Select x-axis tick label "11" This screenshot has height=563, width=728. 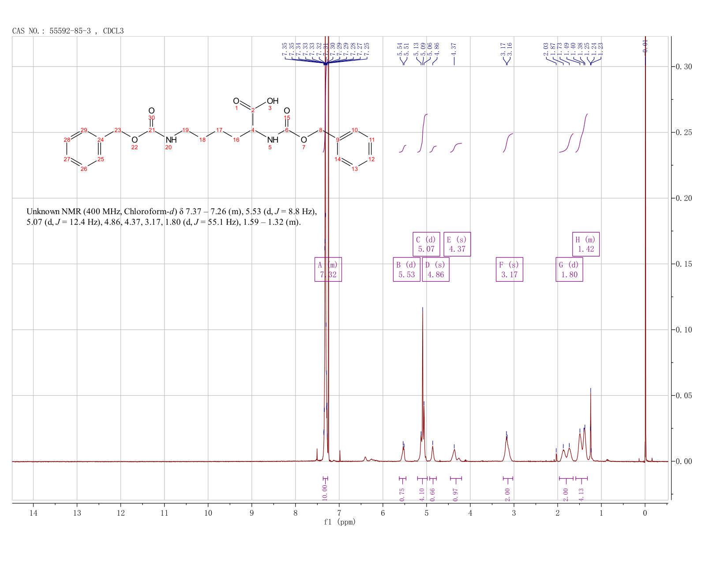tap(164, 513)
